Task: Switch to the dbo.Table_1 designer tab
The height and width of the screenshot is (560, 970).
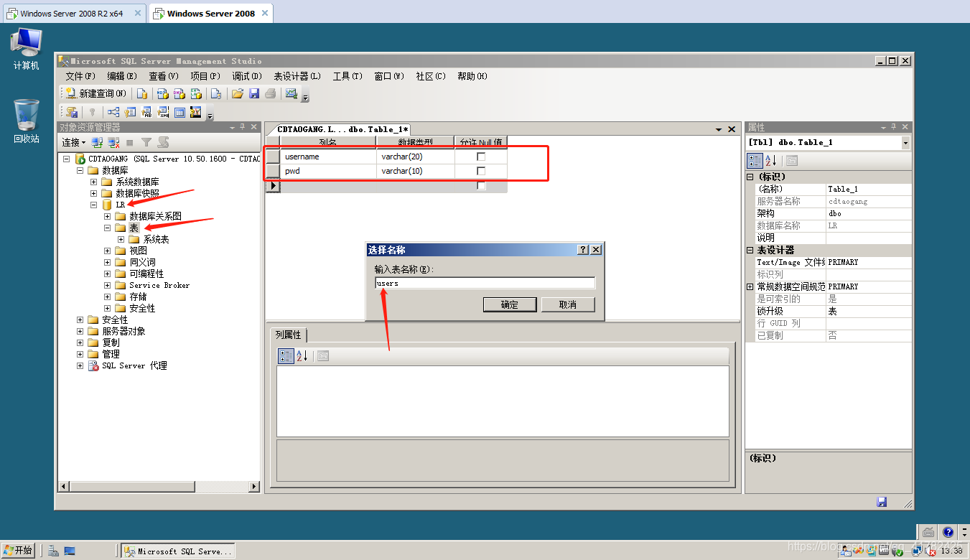Action: coord(342,129)
